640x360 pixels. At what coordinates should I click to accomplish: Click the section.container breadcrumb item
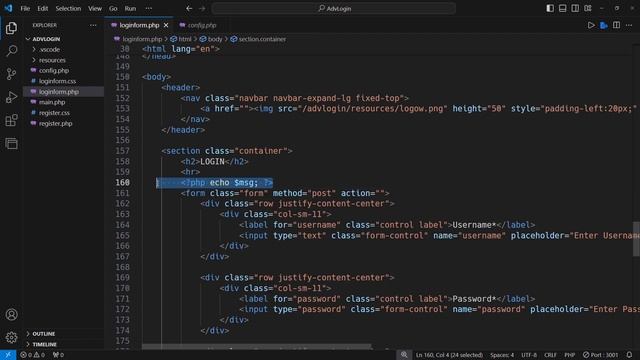click(x=258, y=39)
